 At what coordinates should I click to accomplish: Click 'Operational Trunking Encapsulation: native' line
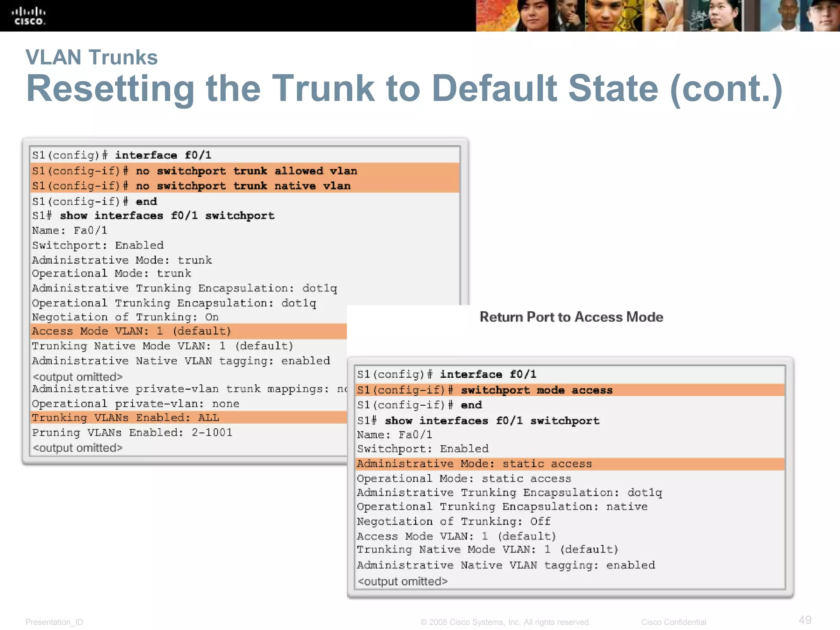click(x=502, y=507)
